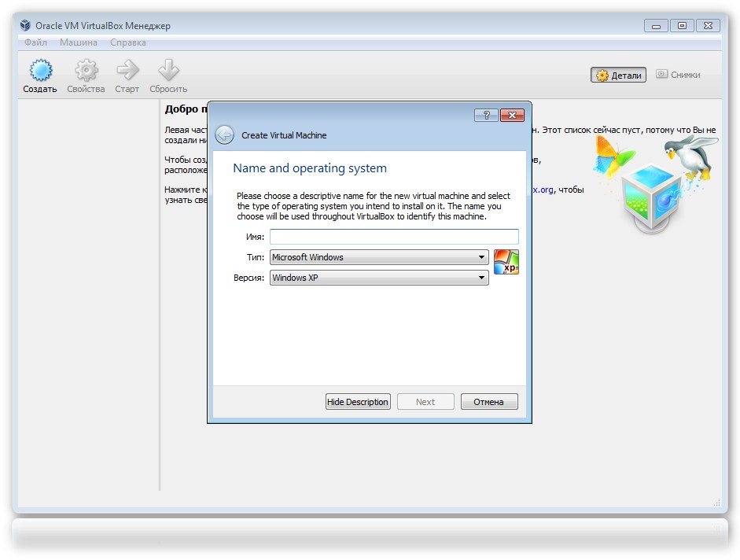The width and height of the screenshot is (740, 560).
Task: Open the Файл menu
Action: pyautogui.click(x=35, y=42)
